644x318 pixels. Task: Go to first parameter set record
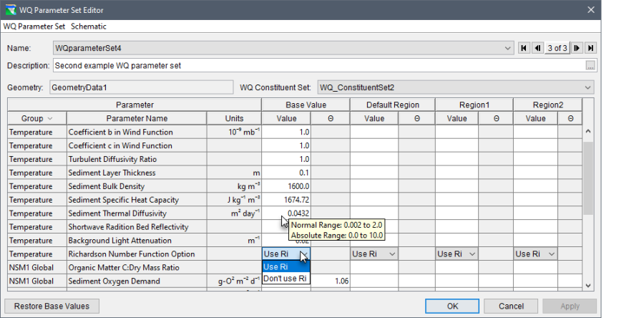524,48
